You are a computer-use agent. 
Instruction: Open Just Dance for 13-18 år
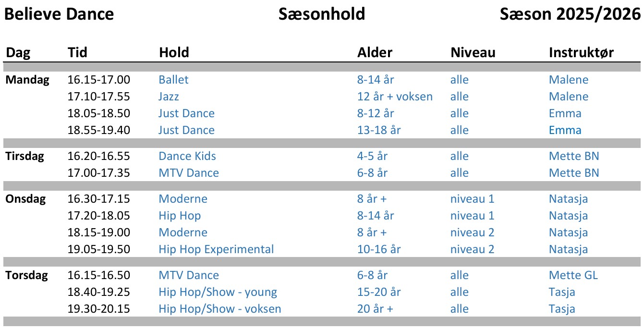pos(186,130)
